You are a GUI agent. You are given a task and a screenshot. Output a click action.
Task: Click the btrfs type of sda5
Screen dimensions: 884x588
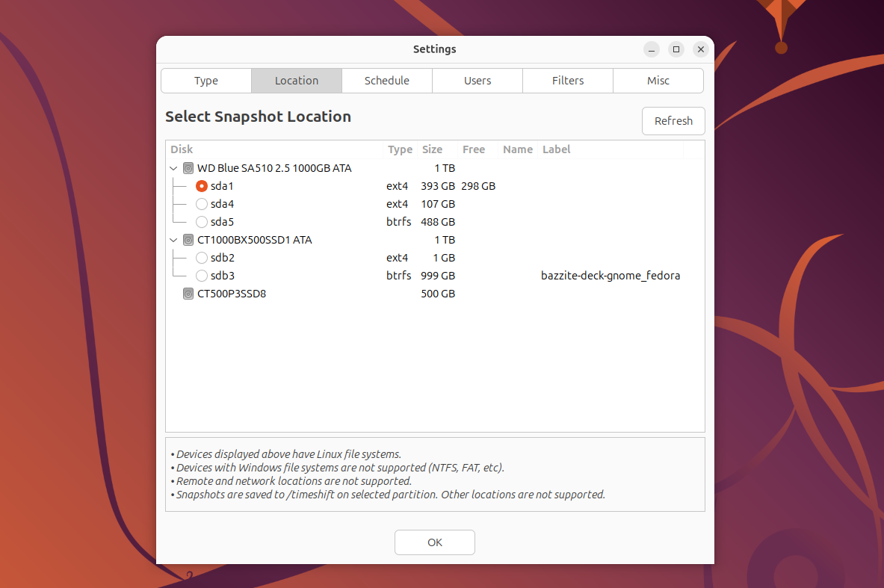click(x=398, y=222)
